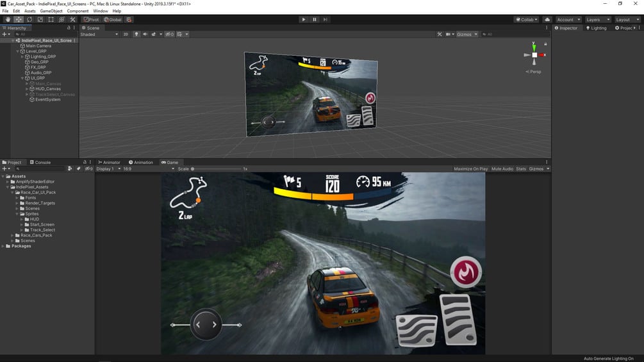
Task: Toggle Scene grid visibility icon
Action: [x=180, y=35]
